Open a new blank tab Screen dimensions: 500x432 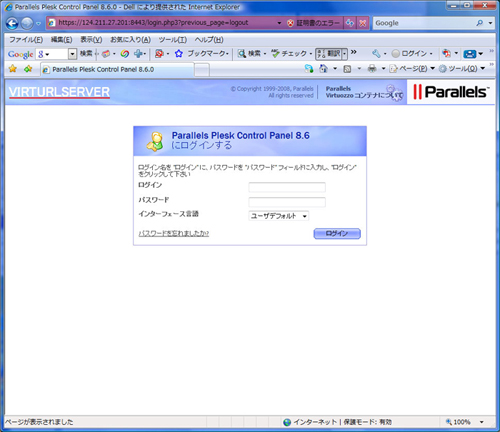pyautogui.click(x=202, y=70)
